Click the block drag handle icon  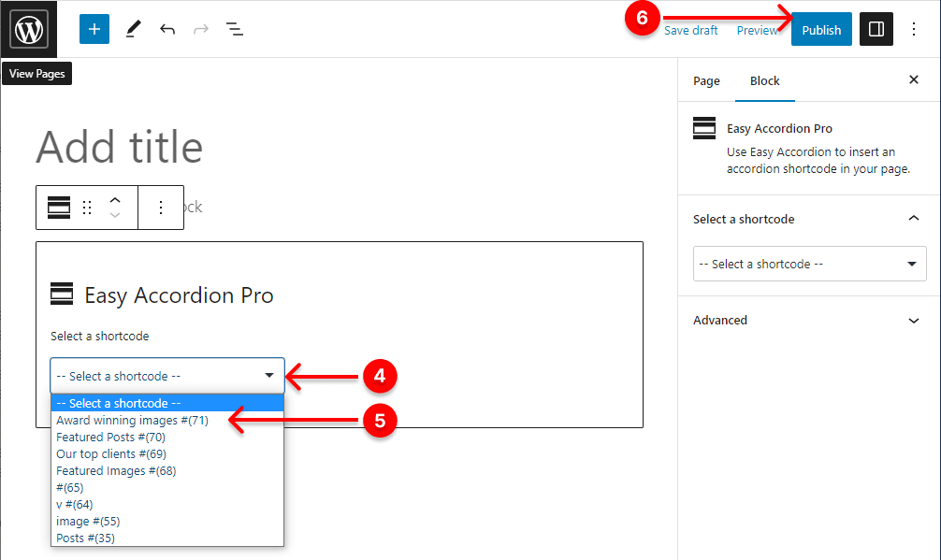(87, 208)
